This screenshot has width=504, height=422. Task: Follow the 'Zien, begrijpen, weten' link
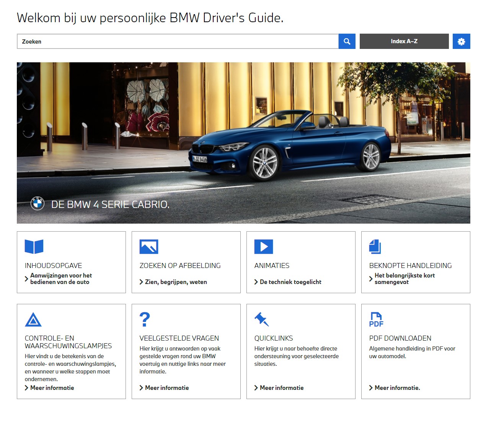pos(176,282)
